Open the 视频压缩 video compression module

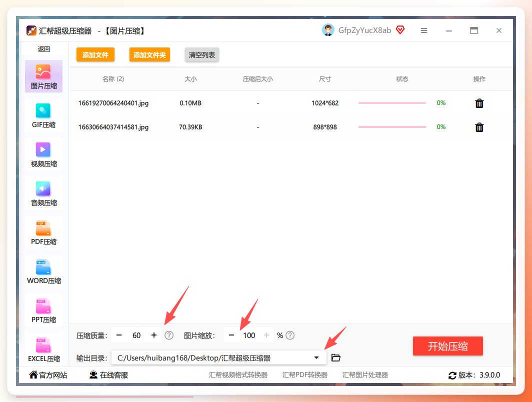click(x=43, y=154)
